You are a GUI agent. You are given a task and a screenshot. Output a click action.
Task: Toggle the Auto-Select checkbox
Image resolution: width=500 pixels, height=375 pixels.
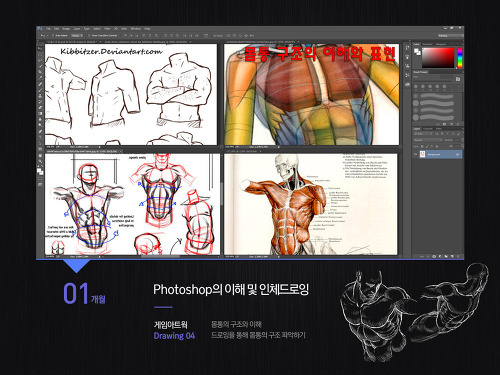(x=53, y=35)
